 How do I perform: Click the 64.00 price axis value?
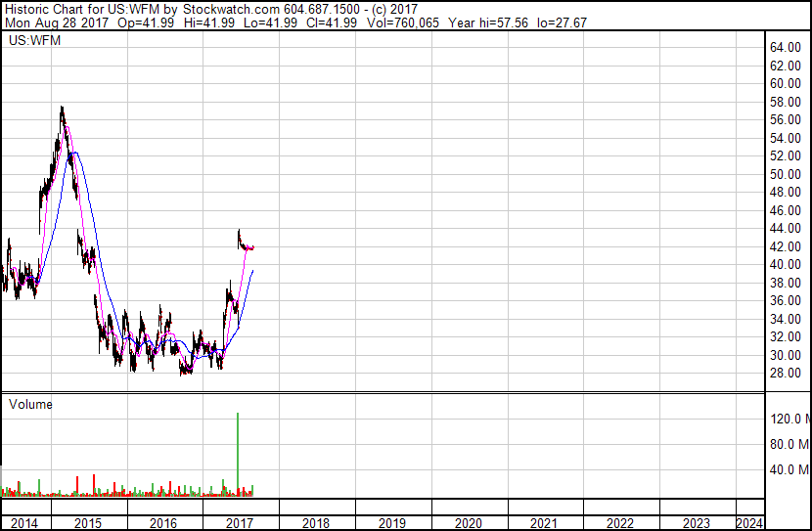click(786, 48)
